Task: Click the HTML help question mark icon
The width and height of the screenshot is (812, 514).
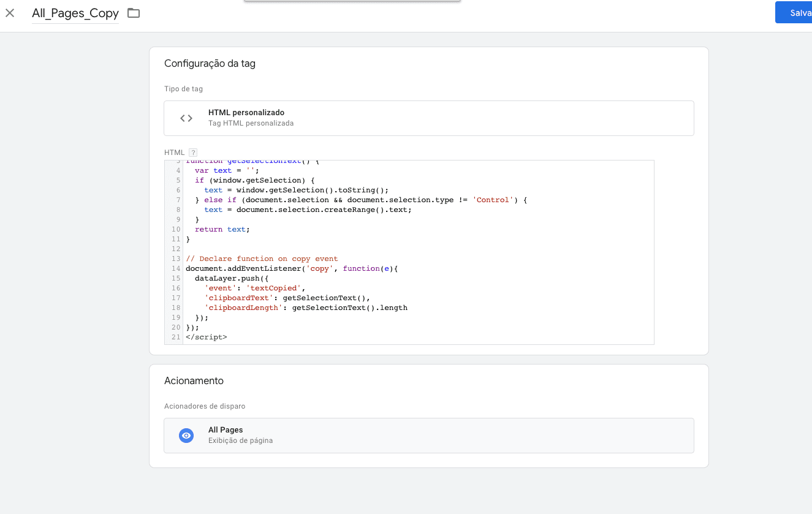Action: pos(192,153)
